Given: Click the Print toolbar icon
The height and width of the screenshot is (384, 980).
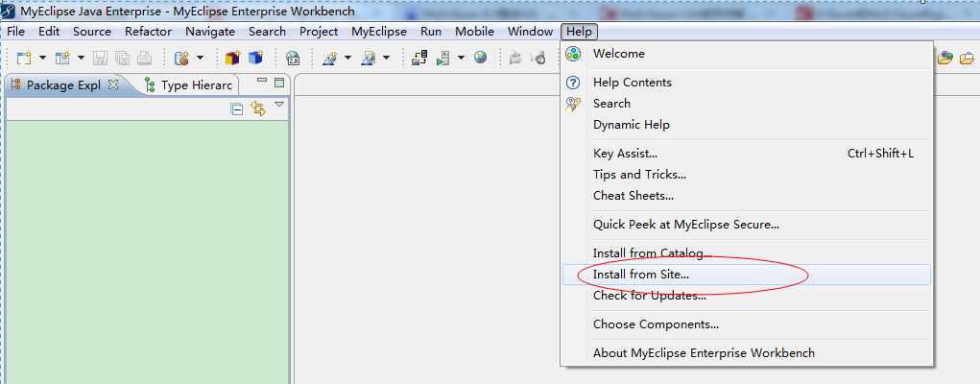Looking at the screenshot, I should click(x=144, y=59).
